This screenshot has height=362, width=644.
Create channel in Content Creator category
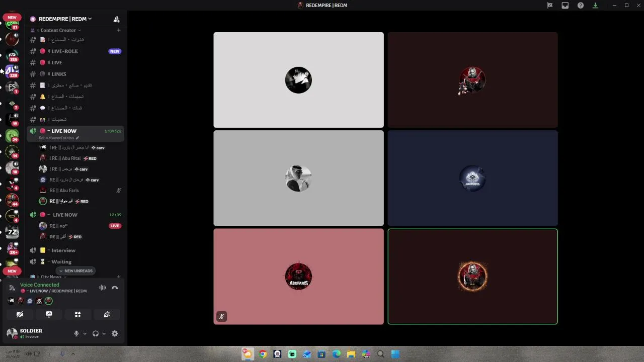point(119,30)
